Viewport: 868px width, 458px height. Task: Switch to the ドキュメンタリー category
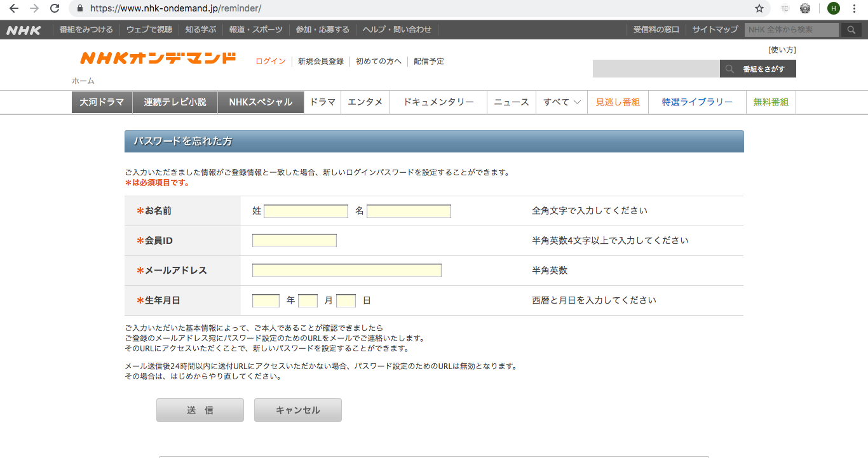coord(438,102)
